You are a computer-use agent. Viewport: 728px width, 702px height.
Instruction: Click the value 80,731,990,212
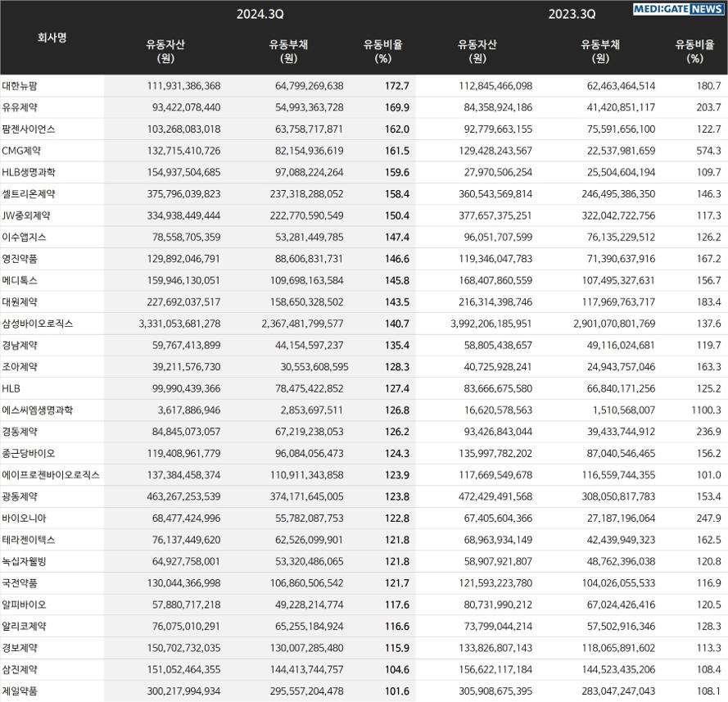coord(498,605)
